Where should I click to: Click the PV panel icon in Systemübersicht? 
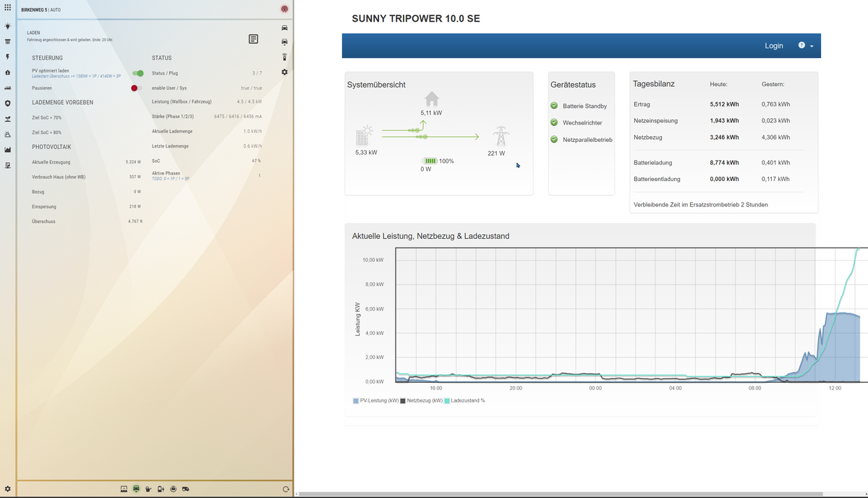pos(363,136)
